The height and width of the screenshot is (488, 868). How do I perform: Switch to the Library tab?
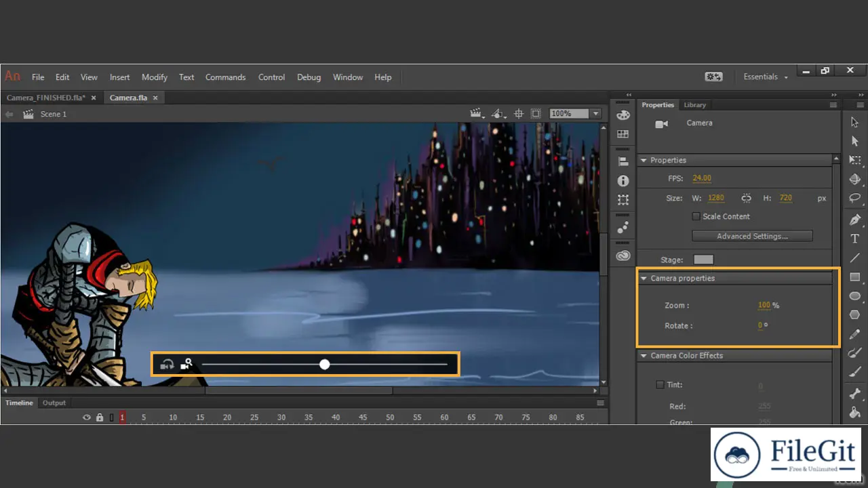695,105
